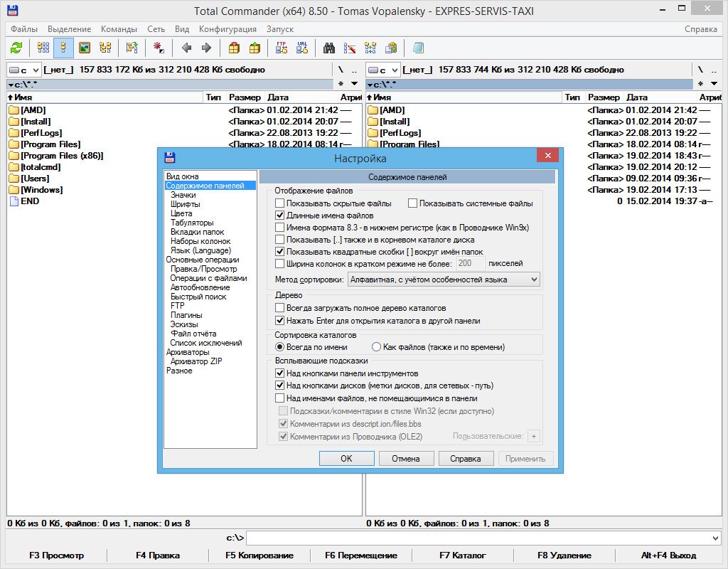The image size is (728, 569).
Task: Toggle Показывать квадратные скобки checkbox
Action: point(279,252)
